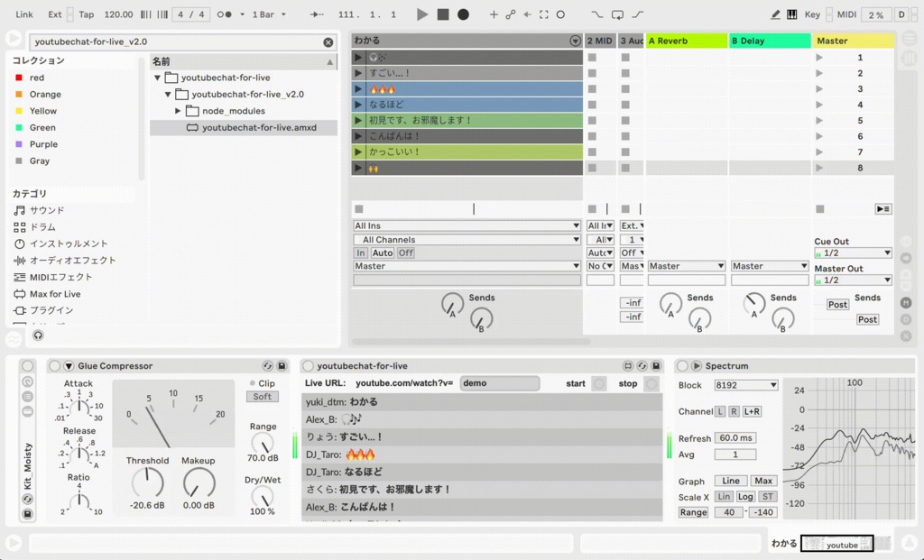The height and width of the screenshot is (560, 924).
Task: Start playback with the transport Play button
Action: point(422,14)
